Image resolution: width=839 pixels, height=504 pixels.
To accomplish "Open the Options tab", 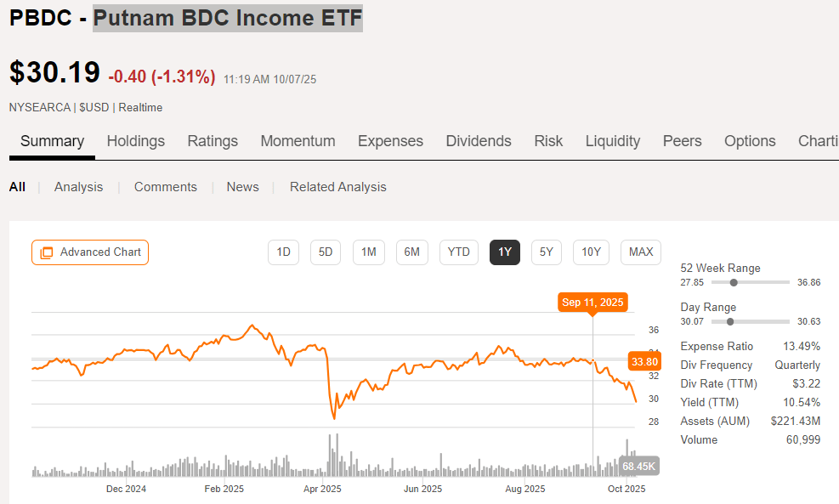I will (750, 141).
